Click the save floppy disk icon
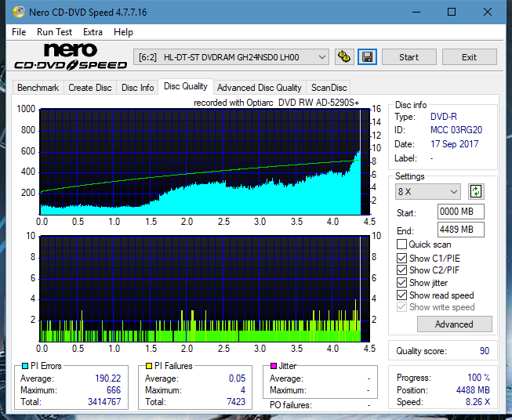Image resolution: width=512 pixels, height=420 pixels. [x=368, y=57]
